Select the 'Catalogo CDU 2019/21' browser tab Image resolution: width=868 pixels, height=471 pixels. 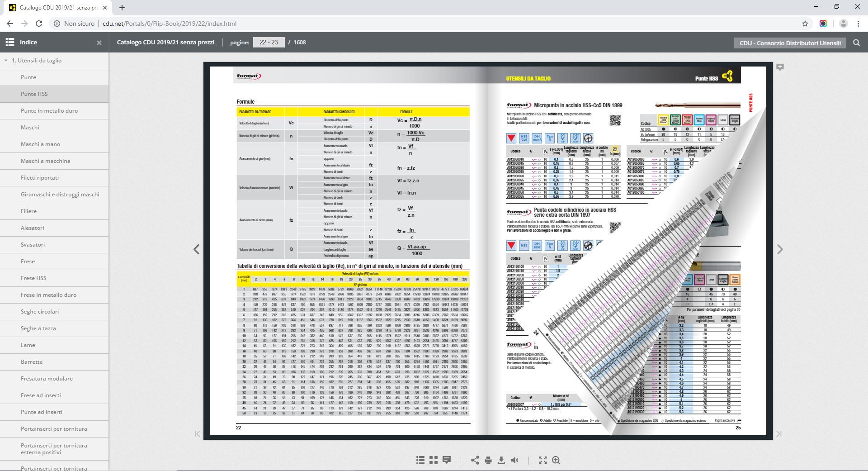tap(58, 8)
